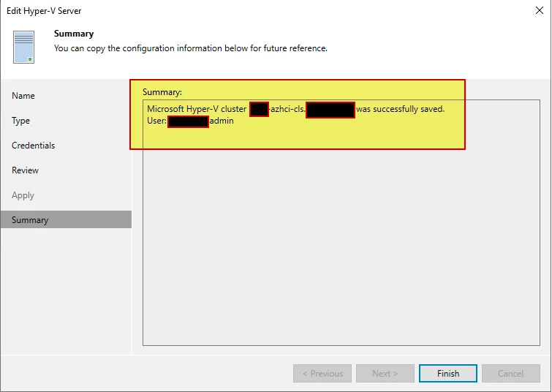The image size is (552, 392).
Task: Close the Edit Hyper-V Server dialog
Action: click(x=540, y=10)
